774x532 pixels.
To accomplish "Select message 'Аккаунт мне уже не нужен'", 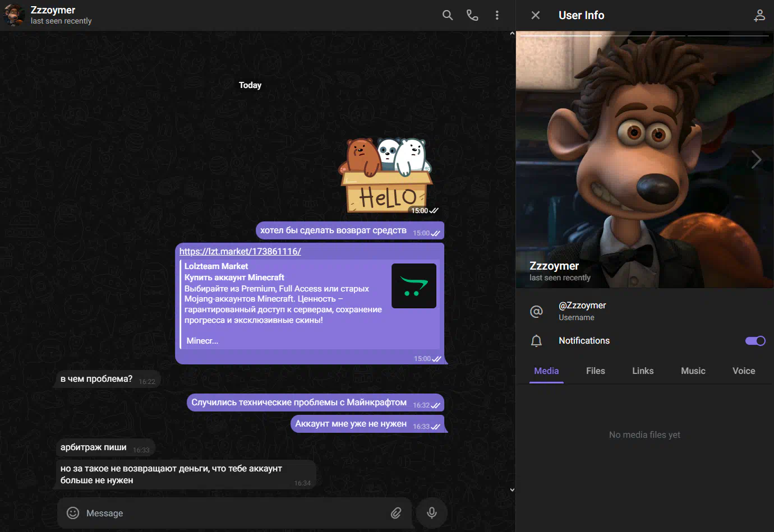I will pos(367,424).
